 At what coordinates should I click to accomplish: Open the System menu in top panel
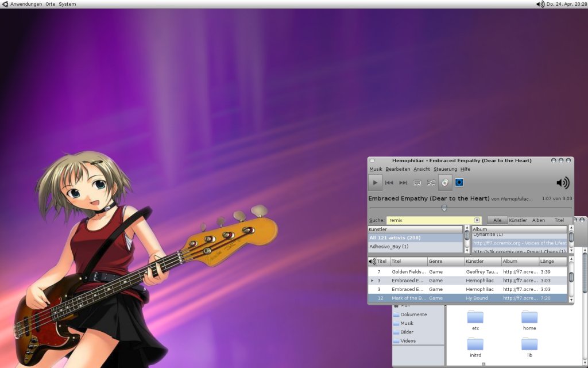[x=67, y=4]
